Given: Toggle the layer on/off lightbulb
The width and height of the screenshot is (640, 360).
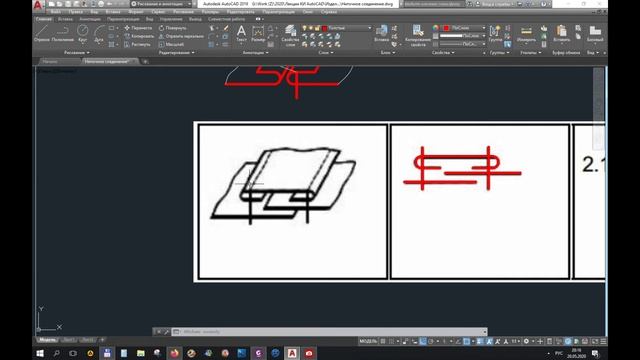Looking at the screenshot, I should (x=304, y=28).
